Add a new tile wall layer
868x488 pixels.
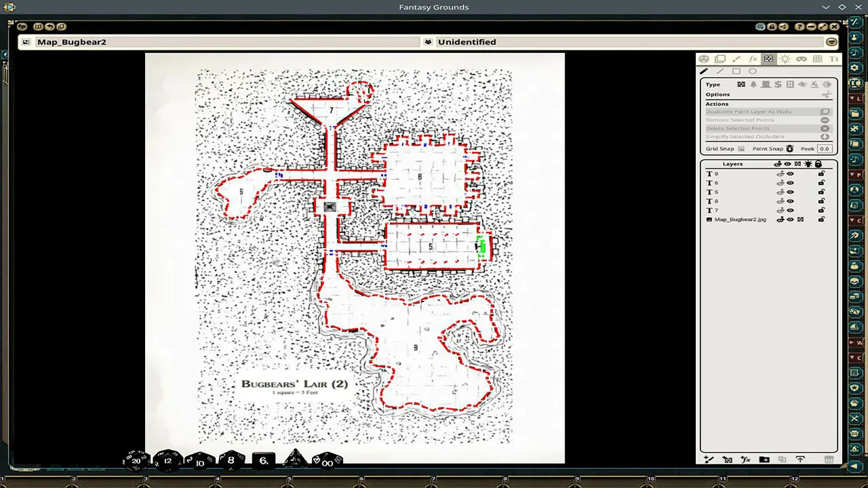coord(728,460)
